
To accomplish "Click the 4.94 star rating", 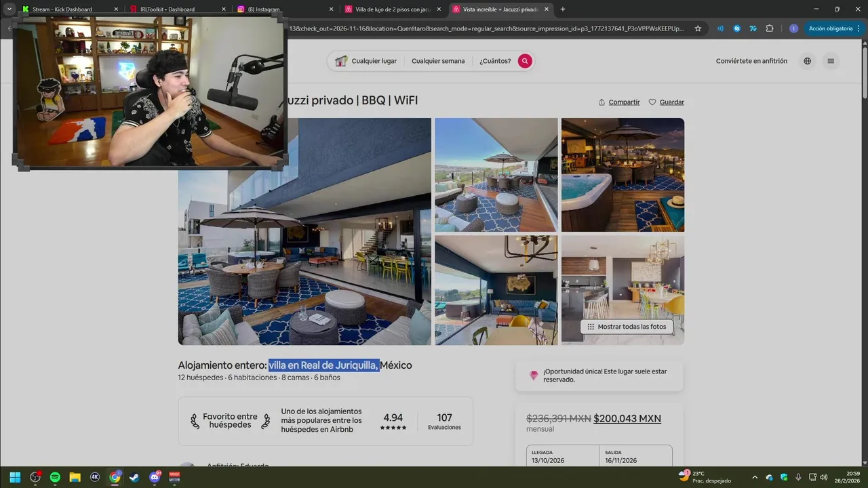I will click(x=393, y=421).
